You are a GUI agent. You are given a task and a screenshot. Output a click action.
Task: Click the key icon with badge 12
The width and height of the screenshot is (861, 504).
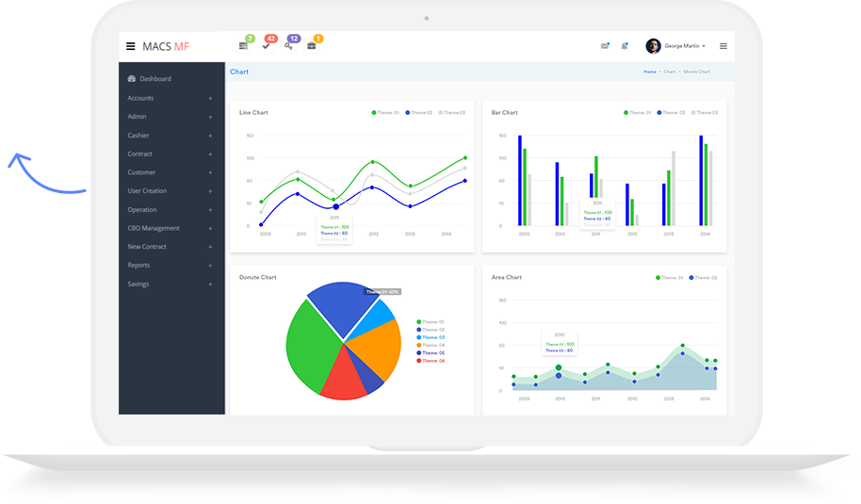(288, 45)
